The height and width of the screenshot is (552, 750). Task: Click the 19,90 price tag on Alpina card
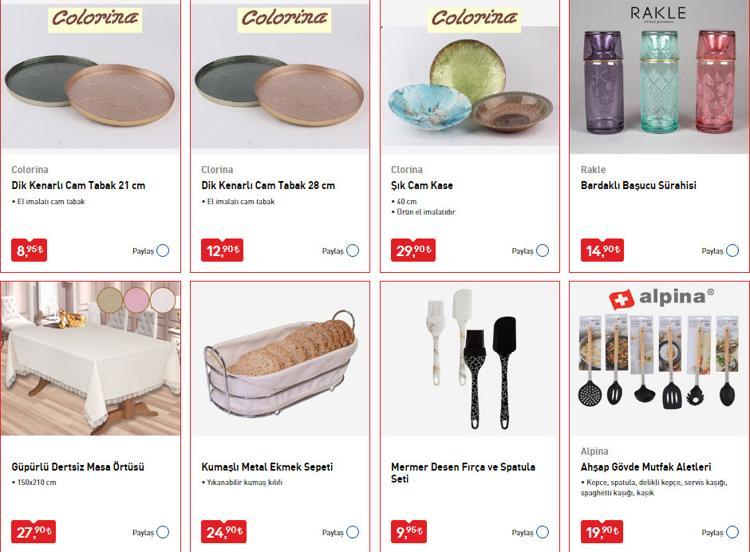point(602,531)
